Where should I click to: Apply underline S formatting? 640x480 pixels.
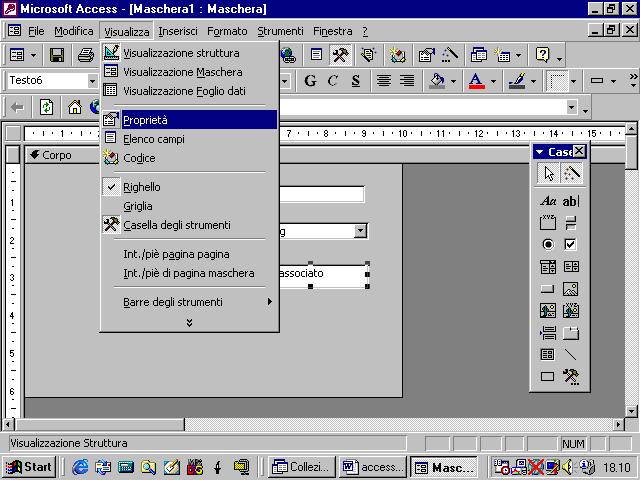click(x=356, y=81)
